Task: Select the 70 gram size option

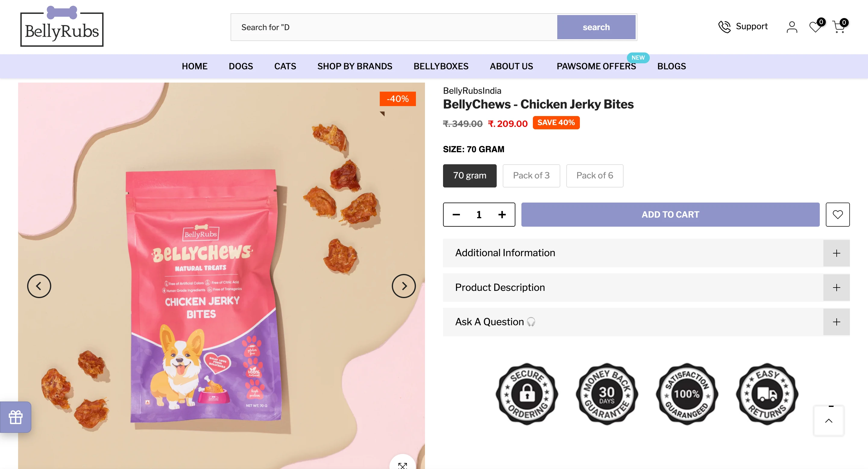Action: (469, 175)
